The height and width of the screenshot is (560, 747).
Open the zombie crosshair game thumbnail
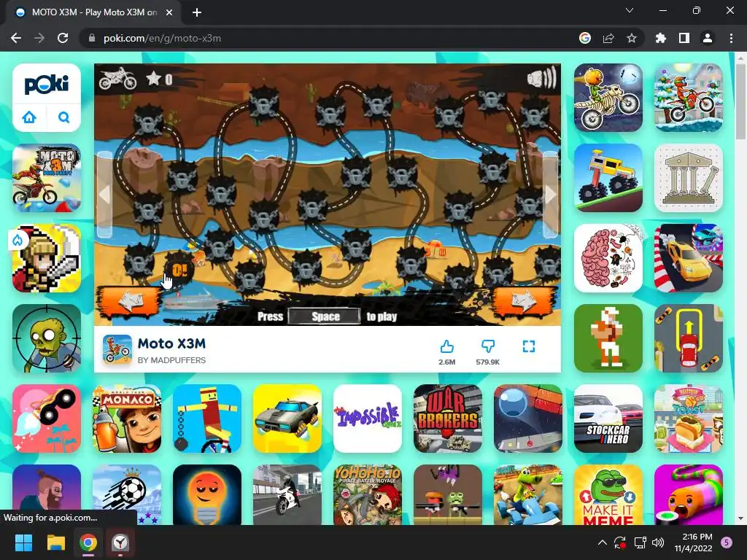(x=47, y=338)
